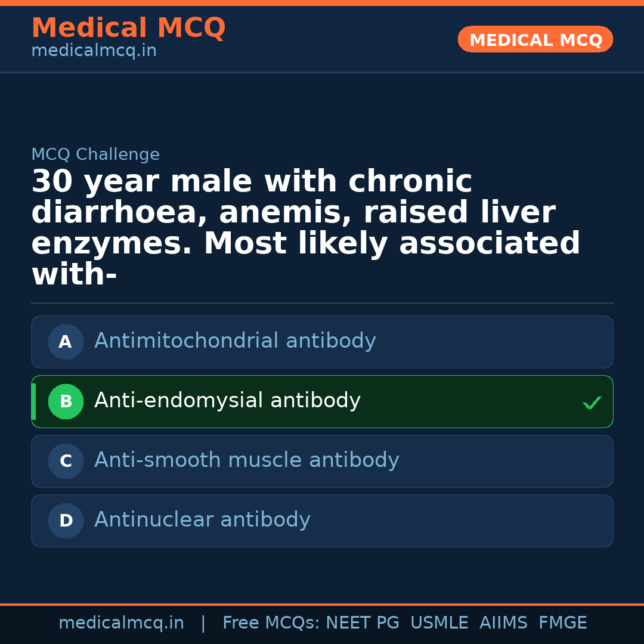
Task: Click FMGE in the footer
Action: 563,623
